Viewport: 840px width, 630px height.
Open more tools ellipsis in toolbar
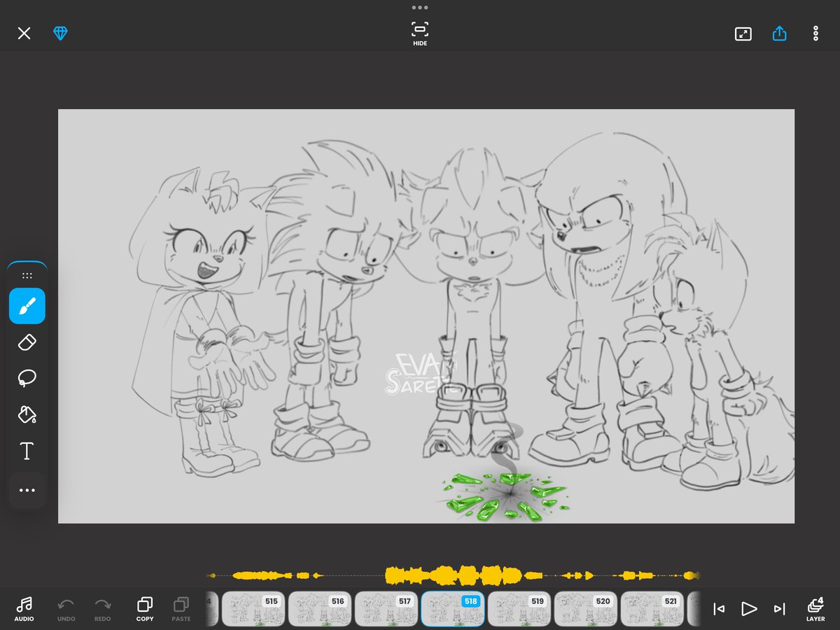pos(27,490)
